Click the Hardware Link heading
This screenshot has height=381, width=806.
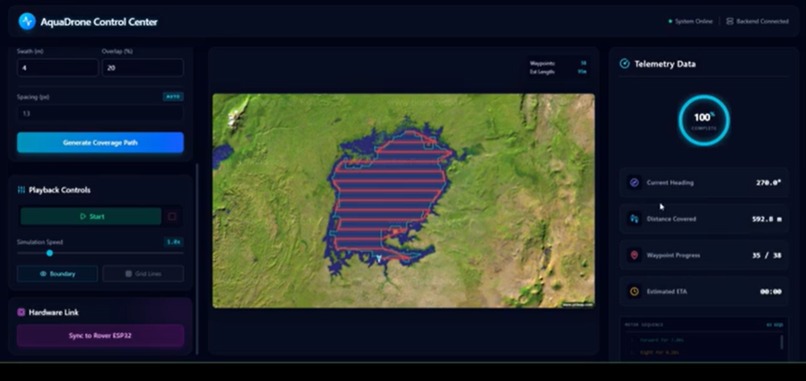tap(53, 312)
